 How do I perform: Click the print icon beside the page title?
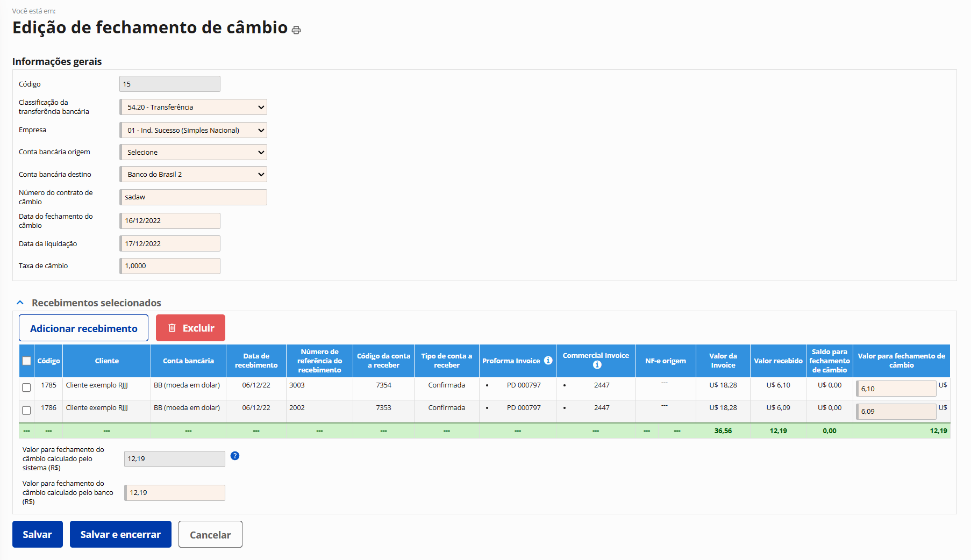pos(296,30)
